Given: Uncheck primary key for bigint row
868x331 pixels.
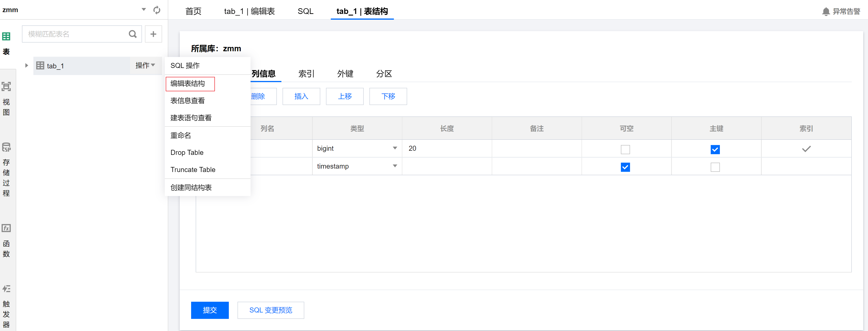Looking at the screenshot, I should click(x=715, y=149).
